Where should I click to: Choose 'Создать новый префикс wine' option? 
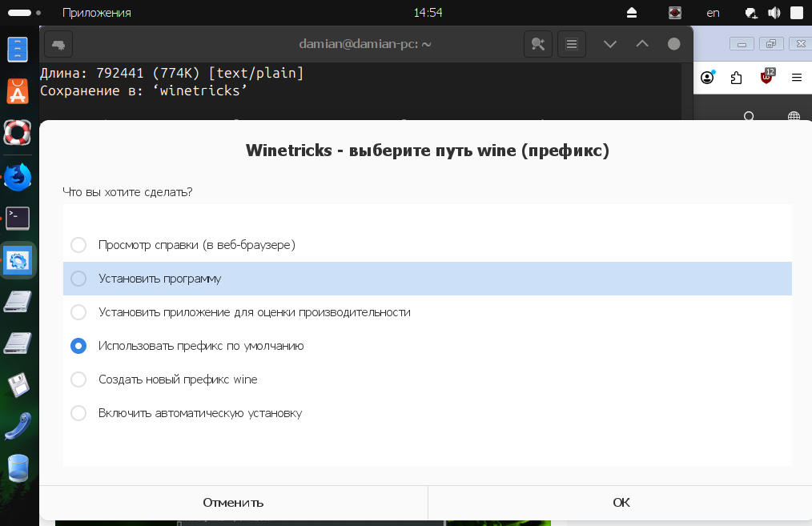coord(428,379)
